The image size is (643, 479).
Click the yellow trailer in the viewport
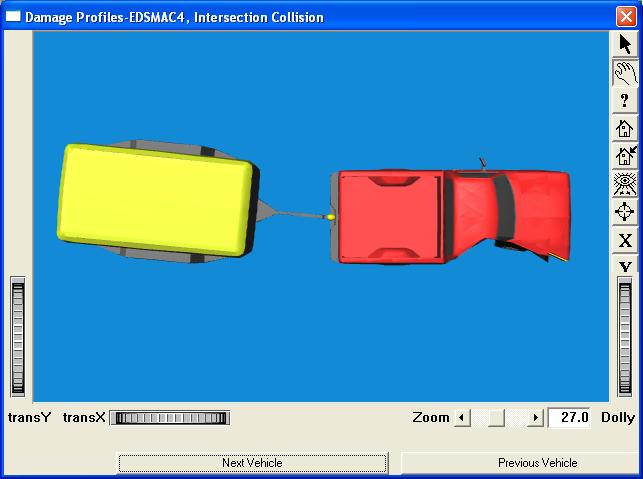(x=155, y=205)
